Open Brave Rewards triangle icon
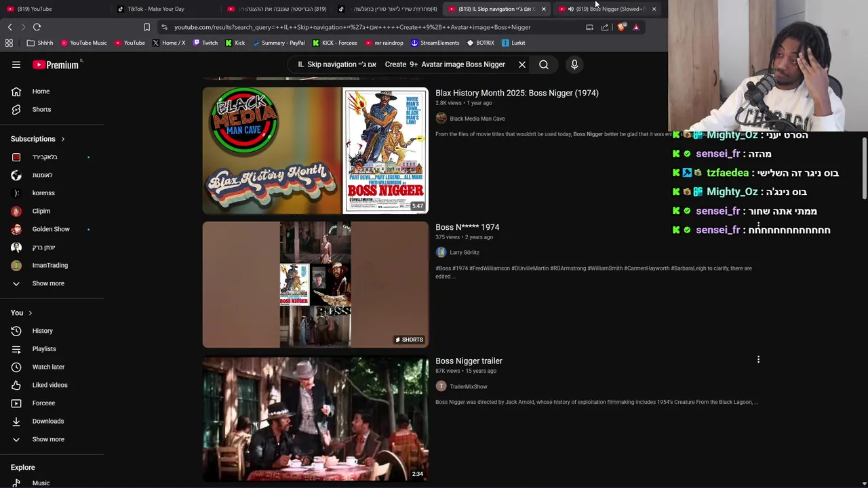 click(x=636, y=27)
